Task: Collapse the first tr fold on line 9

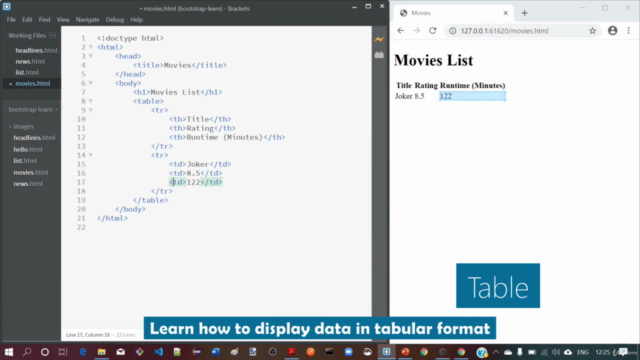Action: pyautogui.click(x=91, y=110)
